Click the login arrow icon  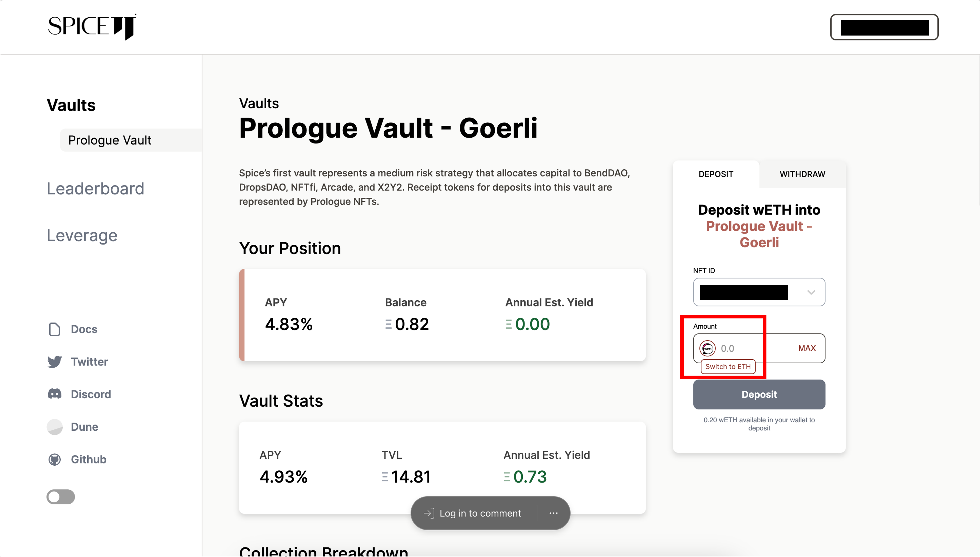pyautogui.click(x=429, y=513)
